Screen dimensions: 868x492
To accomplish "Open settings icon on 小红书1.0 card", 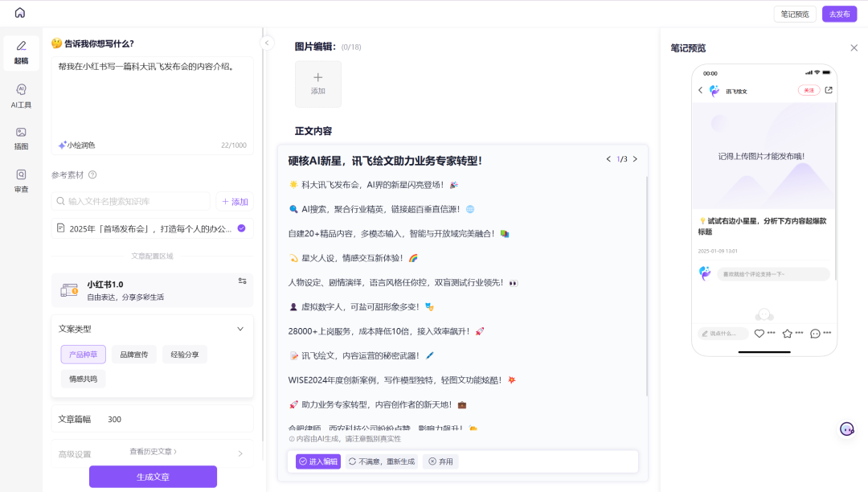I will (x=243, y=281).
